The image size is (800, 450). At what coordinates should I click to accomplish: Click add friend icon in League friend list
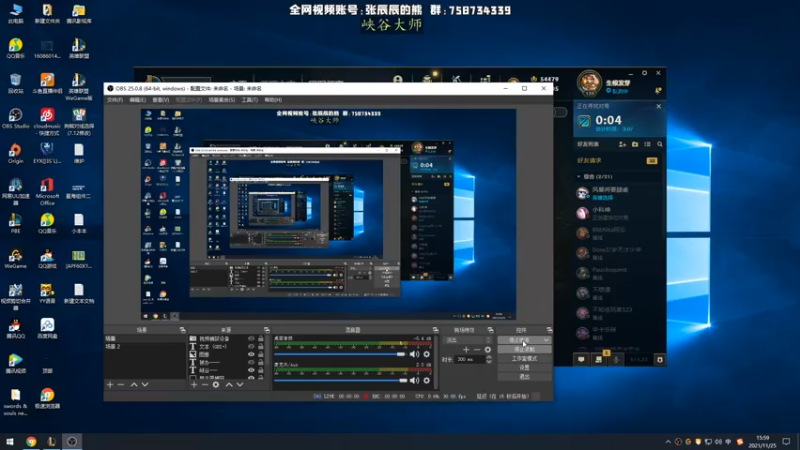(x=622, y=144)
